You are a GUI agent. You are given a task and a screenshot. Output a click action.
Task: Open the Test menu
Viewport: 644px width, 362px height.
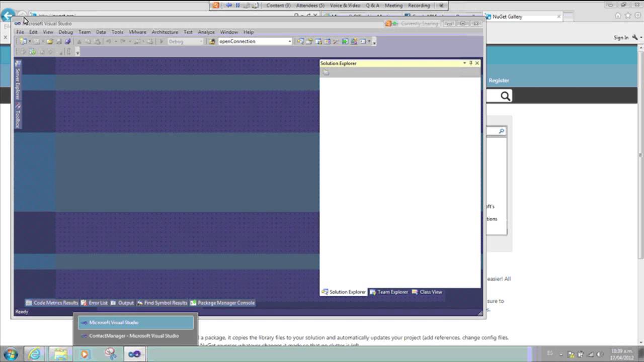coord(188,32)
